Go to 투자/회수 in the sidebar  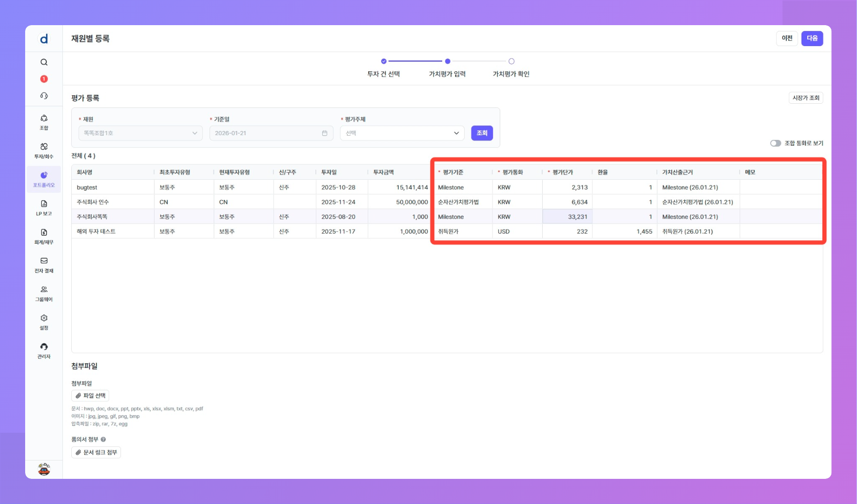click(x=44, y=151)
